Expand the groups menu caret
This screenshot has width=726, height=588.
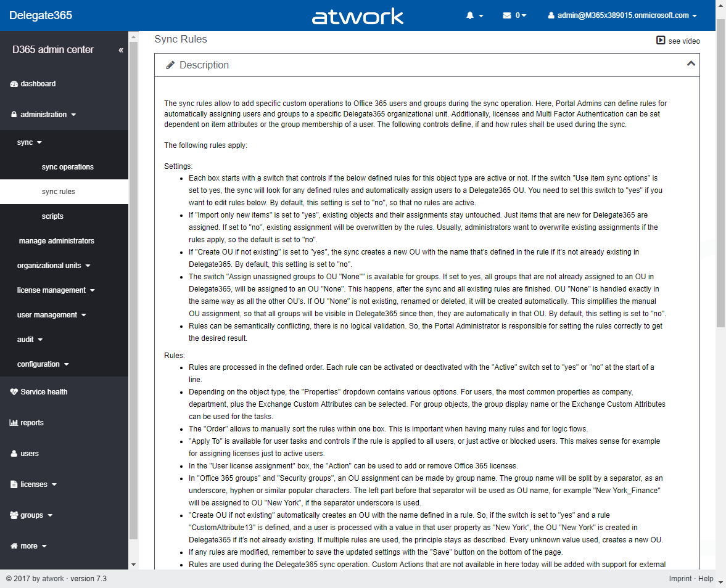pos(50,515)
